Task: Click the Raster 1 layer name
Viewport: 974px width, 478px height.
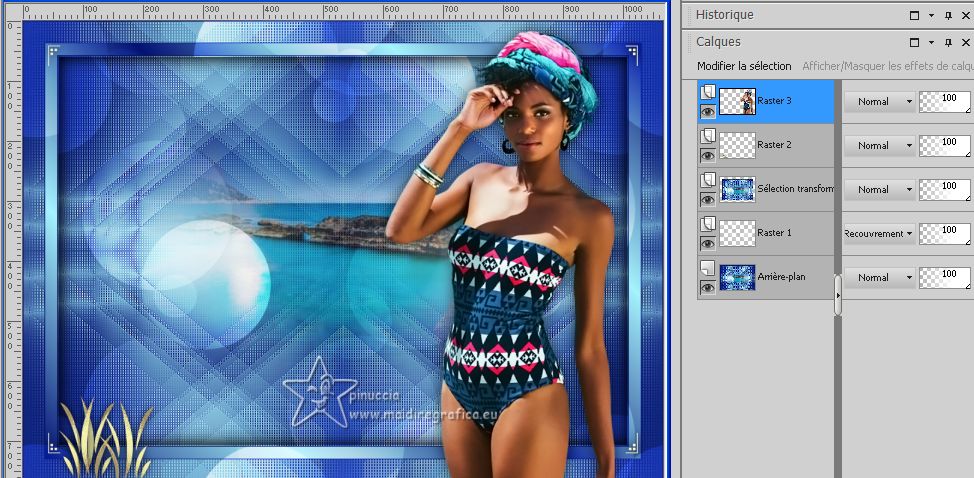Action: pos(774,233)
